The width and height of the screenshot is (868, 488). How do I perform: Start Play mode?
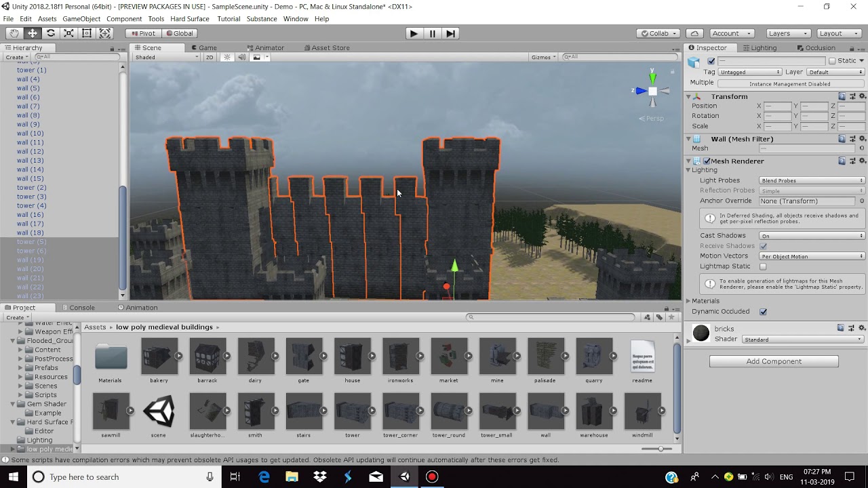click(414, 33)
